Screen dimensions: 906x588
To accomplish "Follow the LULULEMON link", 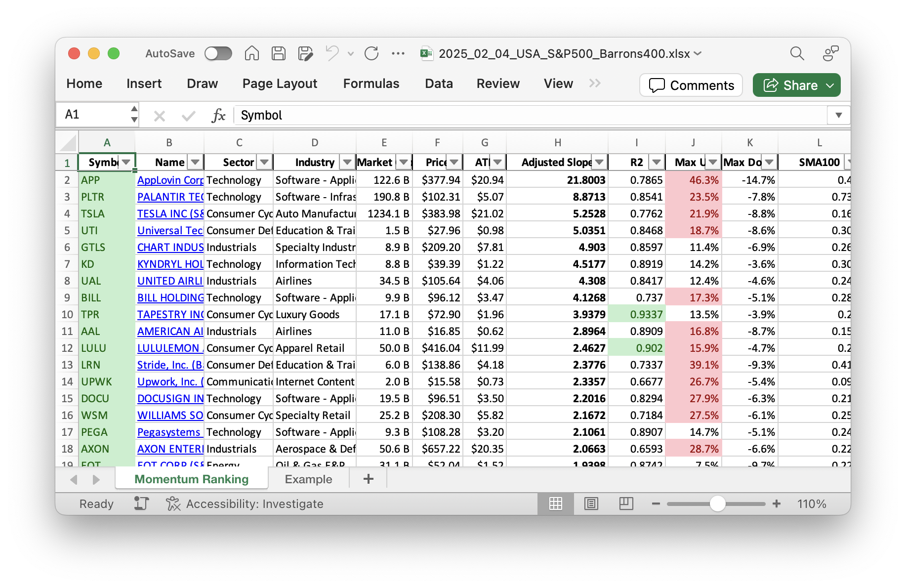I will [x=170, y=348].
